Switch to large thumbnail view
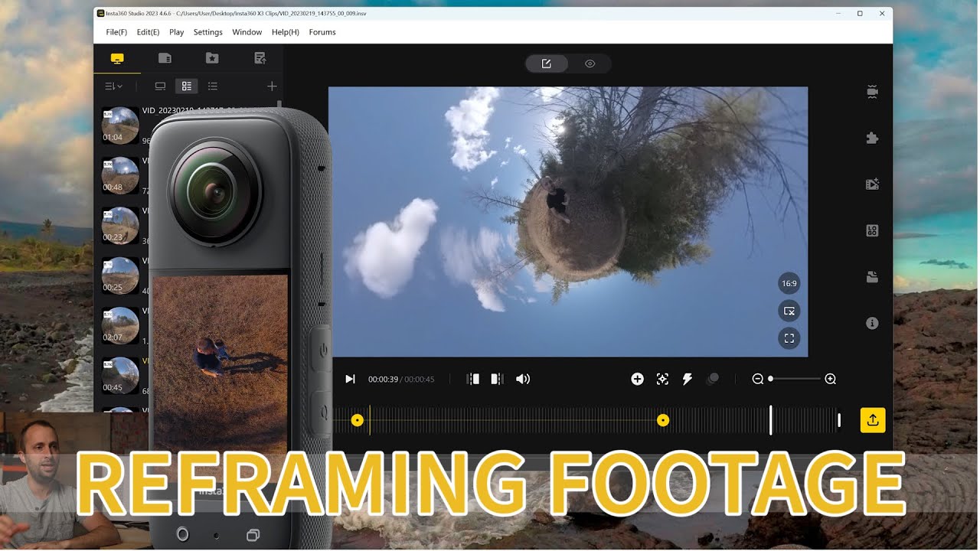Viewport: 980px width, 551px height. coord(160,86)
